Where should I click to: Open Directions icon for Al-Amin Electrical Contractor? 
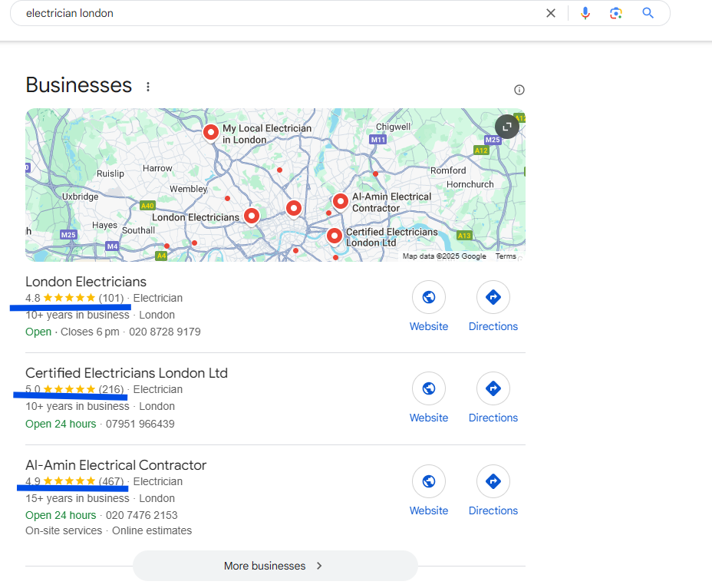click(493, 481)
